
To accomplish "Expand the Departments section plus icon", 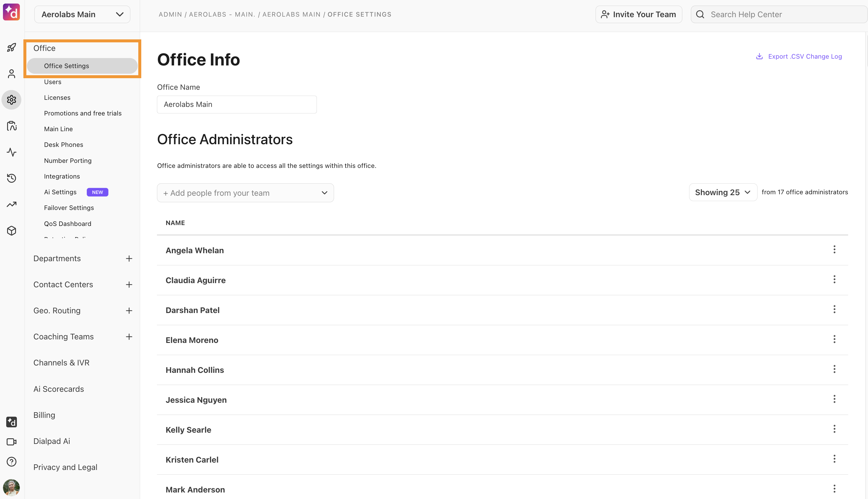I will click(129, 259).
